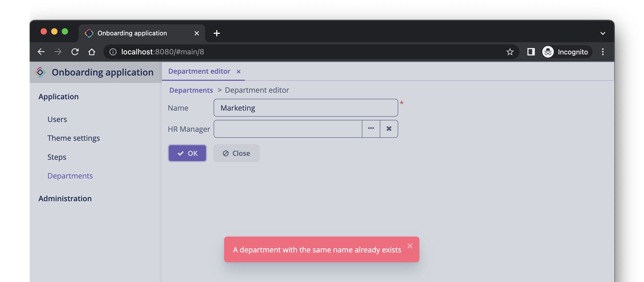Viewport: 644px width, 282px height.
Task: Follow the Departments breadcrumb link
Action: pyautogui.click(x=191, y=90)
